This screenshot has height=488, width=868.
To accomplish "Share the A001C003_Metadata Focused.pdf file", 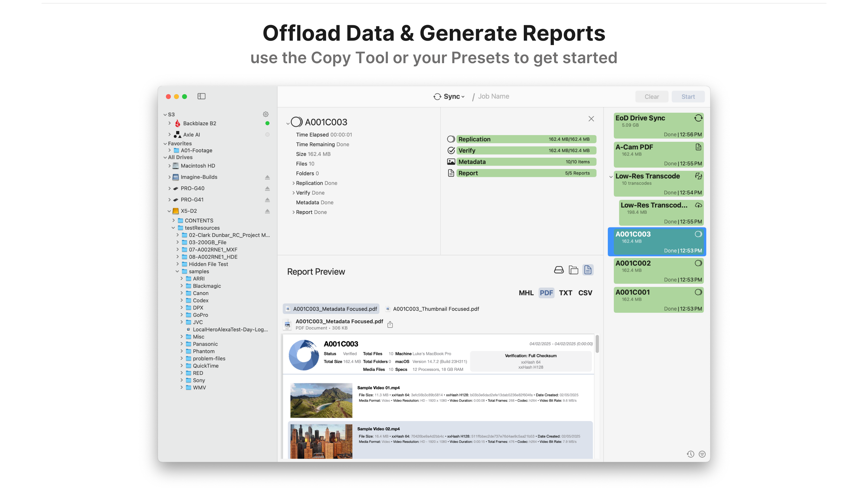I will pos(390,324).
